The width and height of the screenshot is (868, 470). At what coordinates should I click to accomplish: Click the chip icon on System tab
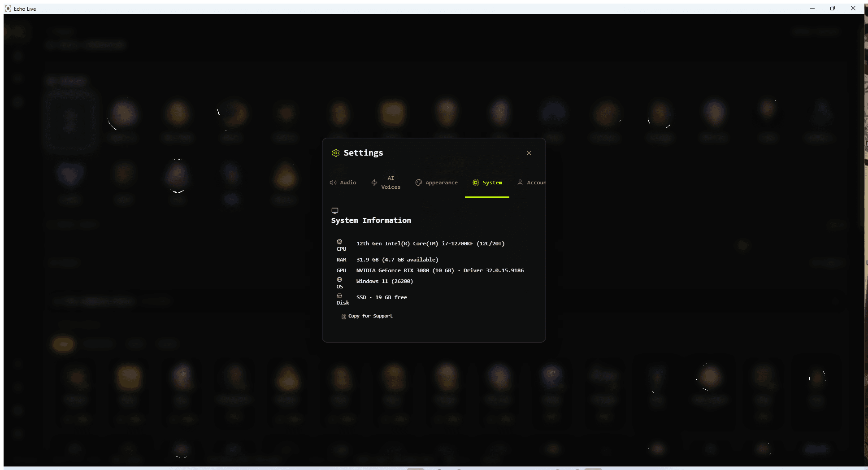(476, 183)
